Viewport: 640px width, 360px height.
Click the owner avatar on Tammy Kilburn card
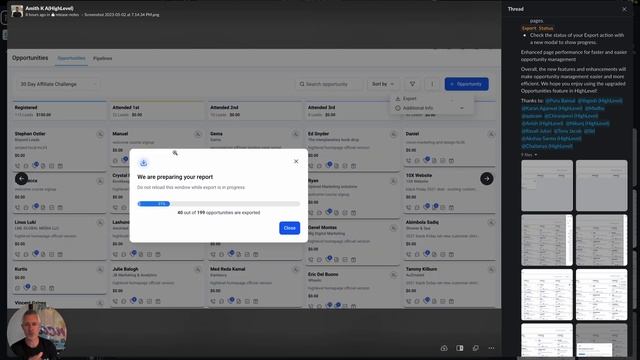coord(491,270)
